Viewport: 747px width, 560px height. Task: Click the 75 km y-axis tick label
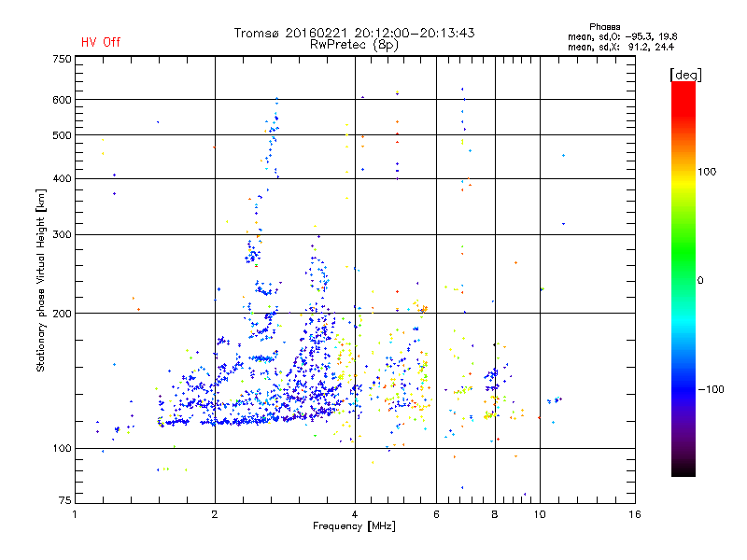65,500
